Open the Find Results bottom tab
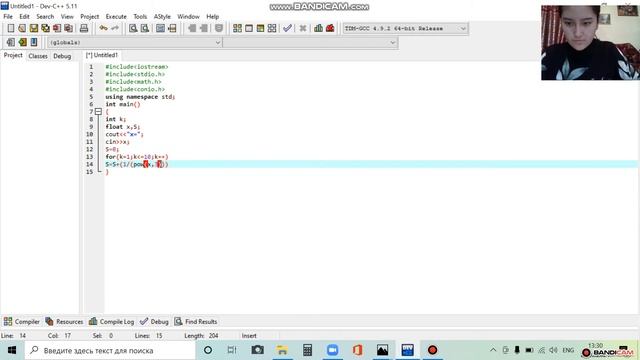This screenshot has height=360, width=640. tap(196, 322)
